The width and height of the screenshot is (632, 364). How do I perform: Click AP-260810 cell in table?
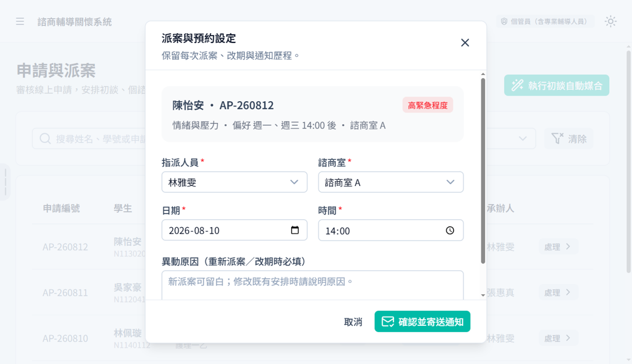pos(66,338)
